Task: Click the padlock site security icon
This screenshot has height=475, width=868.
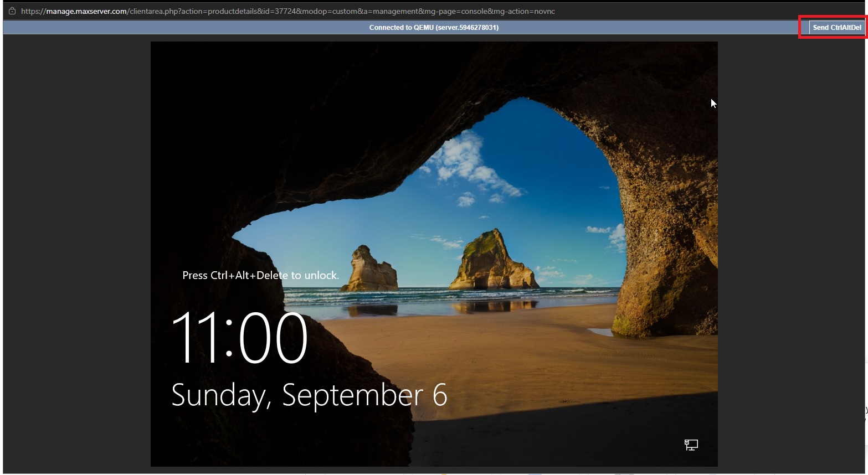Action: (x=12, y=11)
